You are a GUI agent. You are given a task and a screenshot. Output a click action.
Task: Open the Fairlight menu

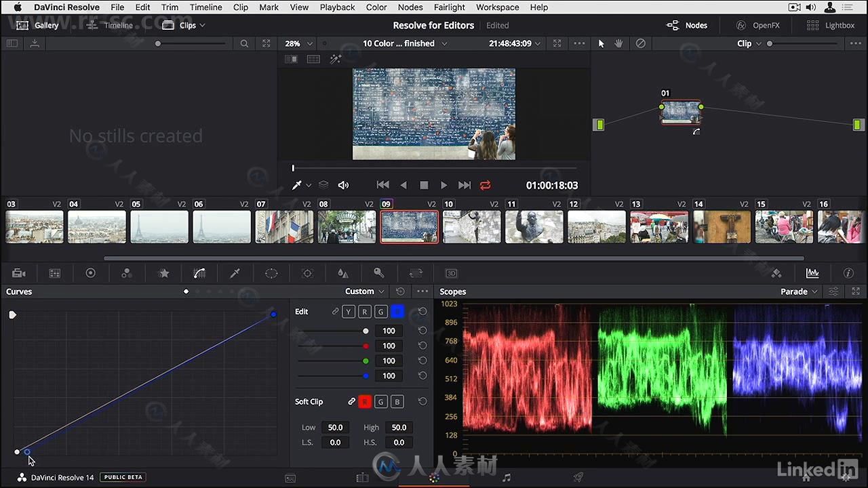point(450,7)
